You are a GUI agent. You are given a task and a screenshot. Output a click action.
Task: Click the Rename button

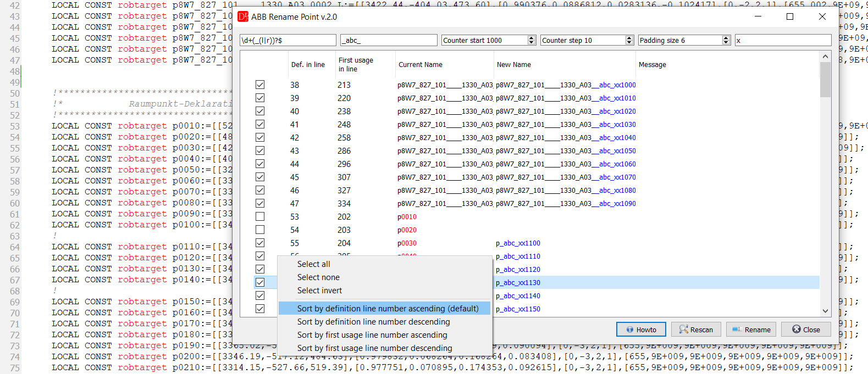751,330
